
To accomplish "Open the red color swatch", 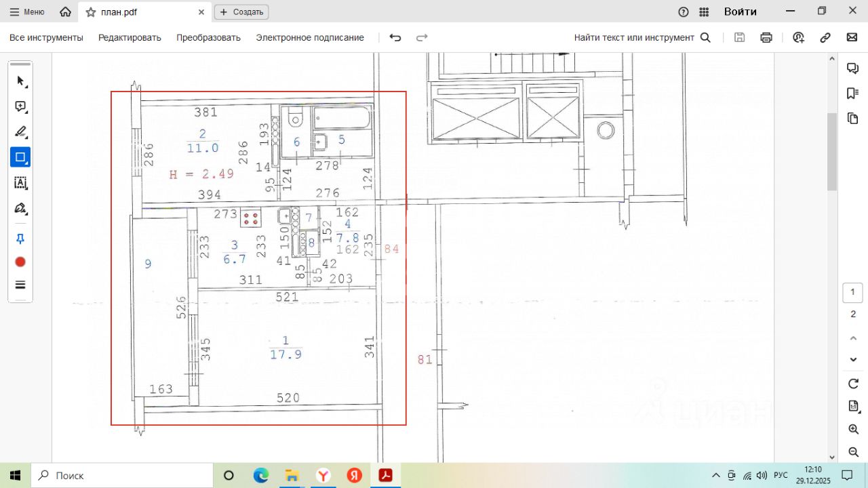I will click(x=20, y=262).
